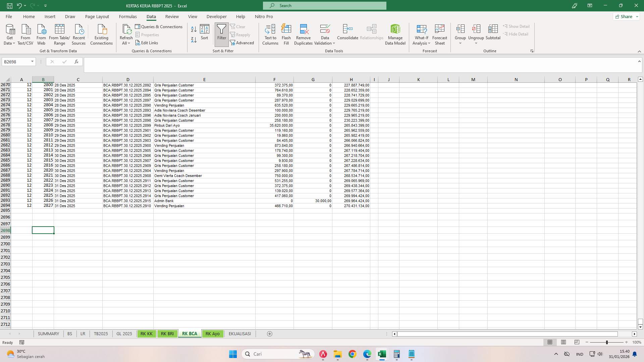Open the Name Box dropdown arrow
Image resolution: width=644 pixels, height=362 pixels.
(32, 62)
